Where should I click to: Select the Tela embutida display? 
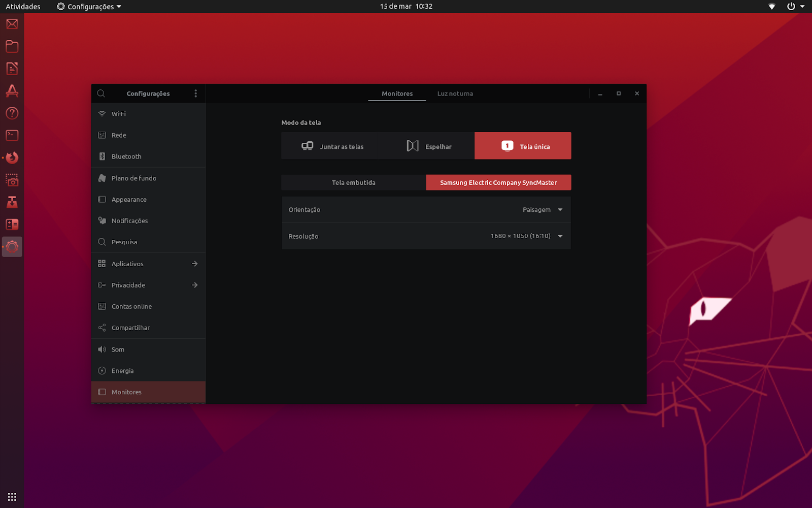[353, 182]
